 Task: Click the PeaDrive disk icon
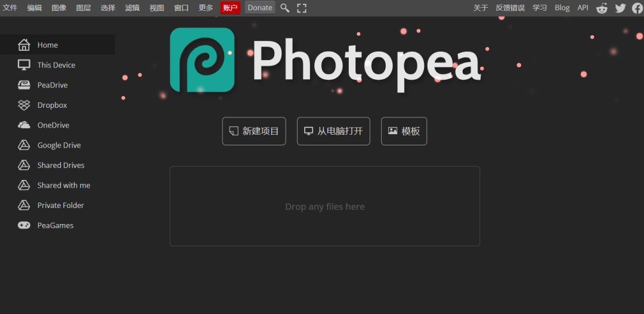(x=24, y=85)
